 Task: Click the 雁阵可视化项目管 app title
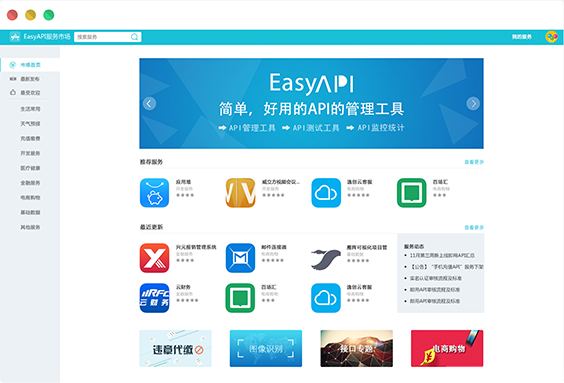[x=367, y=247]
